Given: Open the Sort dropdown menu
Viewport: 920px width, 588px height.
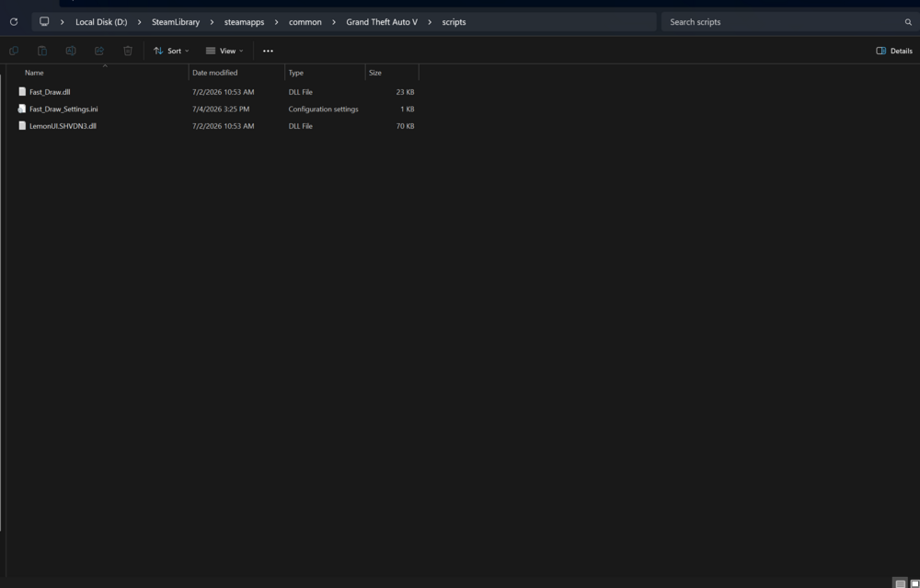Looking at the screenshot, I should coord(171,51).
